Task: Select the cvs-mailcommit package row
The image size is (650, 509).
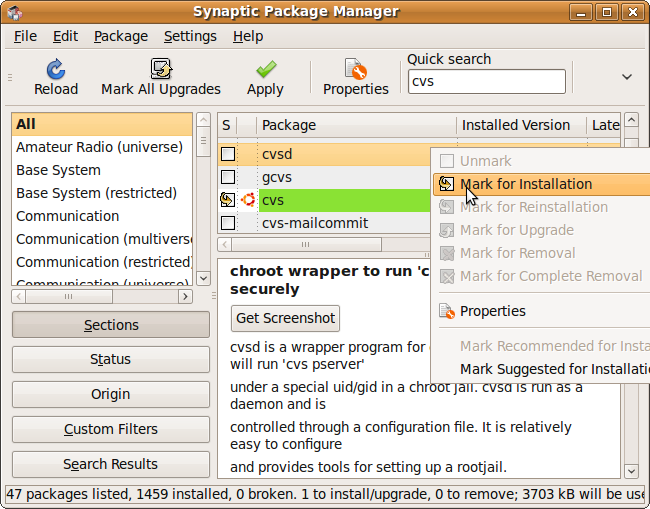Action: [x=324, y=223]
